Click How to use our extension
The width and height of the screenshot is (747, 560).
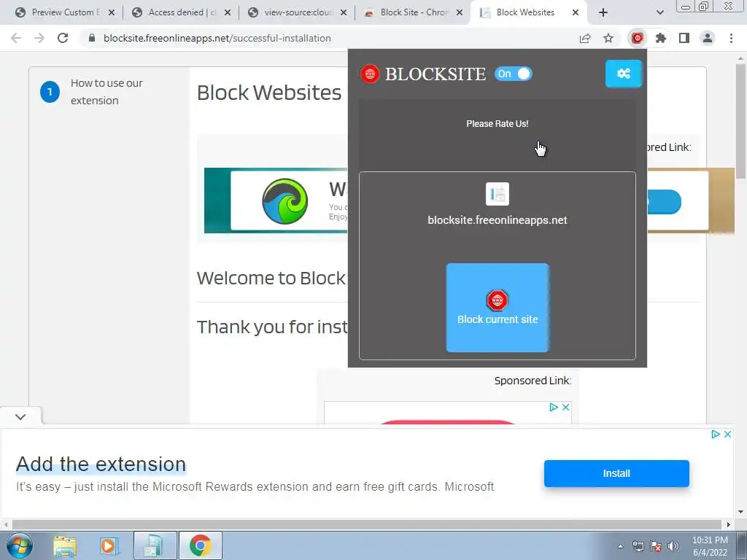[x=107, y=91]
